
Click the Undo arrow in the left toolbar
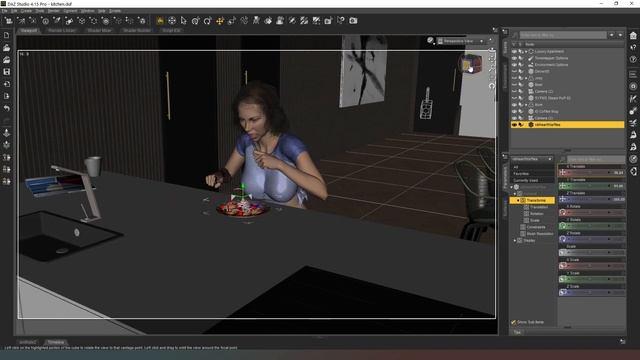pyautogui.click(x=7, y=108)
